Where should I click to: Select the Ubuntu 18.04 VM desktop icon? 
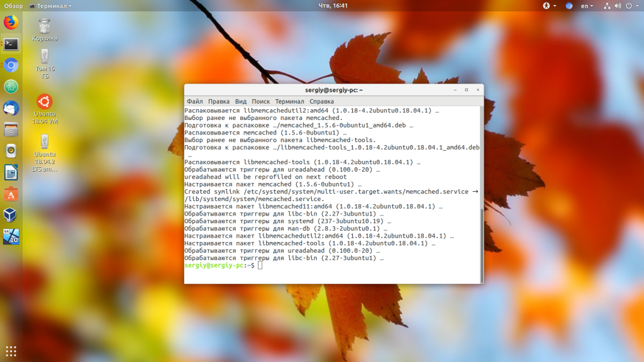45,109
